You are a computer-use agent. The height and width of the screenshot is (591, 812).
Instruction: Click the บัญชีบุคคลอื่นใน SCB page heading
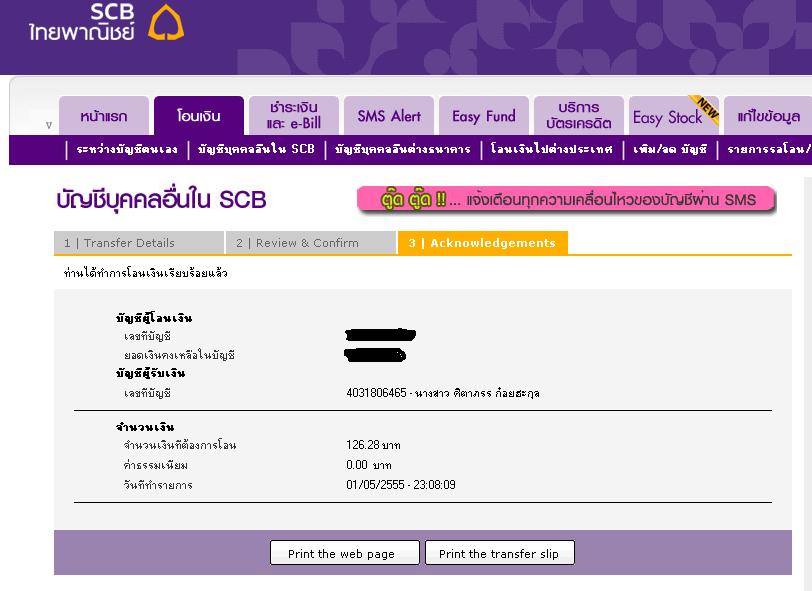point(161,200)
